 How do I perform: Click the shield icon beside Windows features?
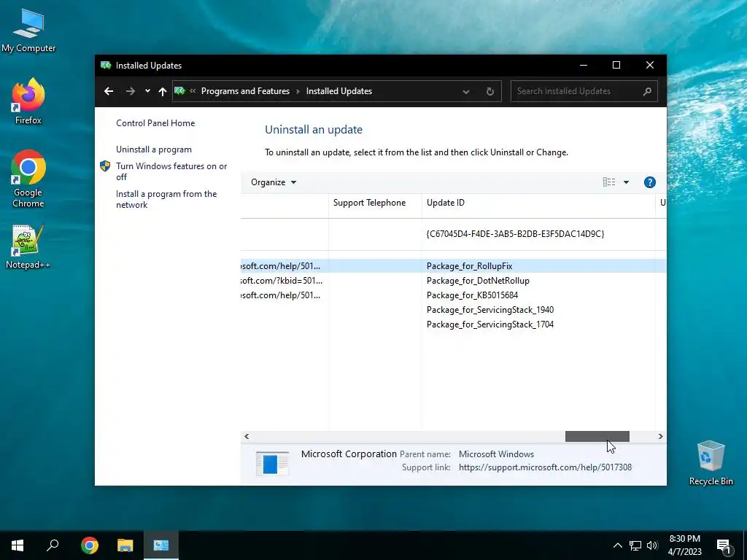(x=105, y=166)
